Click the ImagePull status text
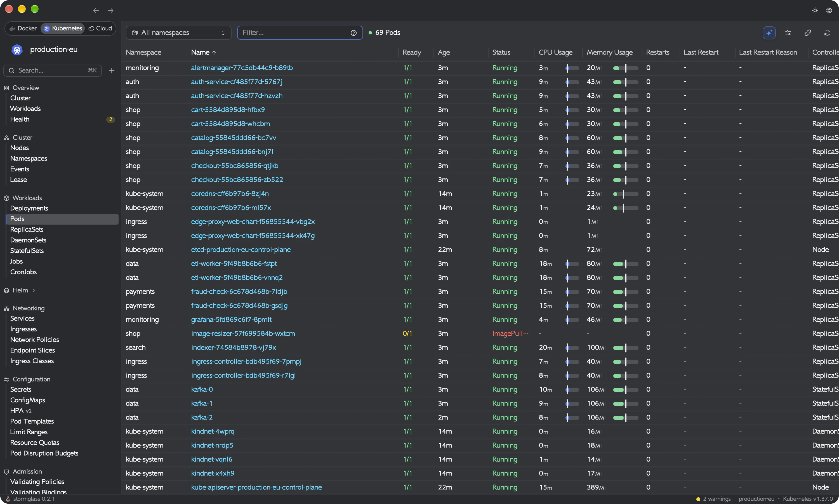Viewport: 839px width, 504px height. (510, 333)
